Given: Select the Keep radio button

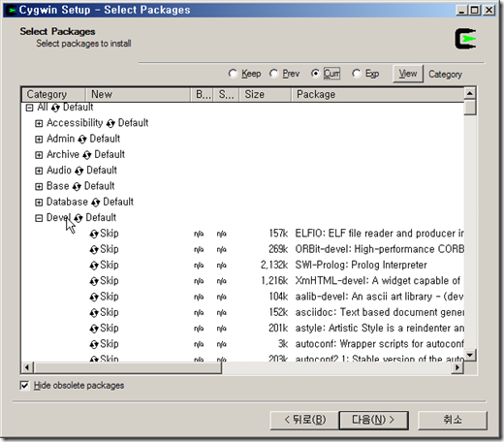Looking at the screenshot, I should [x=233, y=74].
